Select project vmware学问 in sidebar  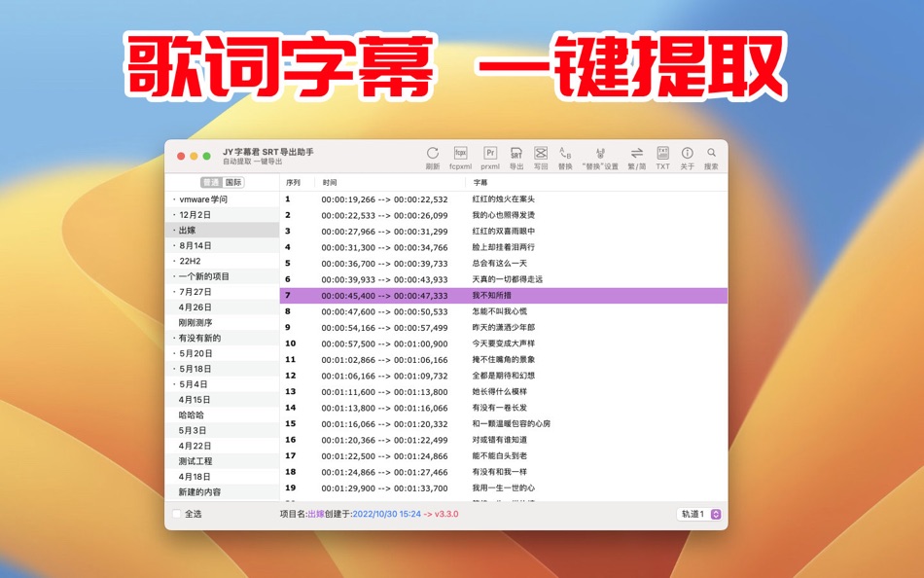click(x=222, y=199)
